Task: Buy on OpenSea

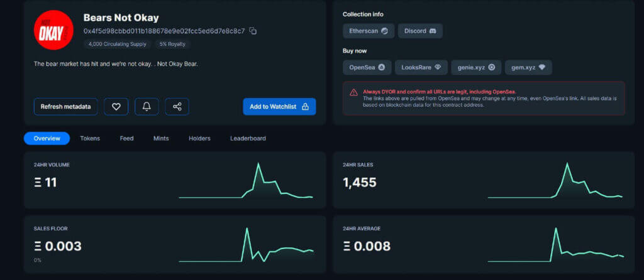Action: click(x=367, y=67)
